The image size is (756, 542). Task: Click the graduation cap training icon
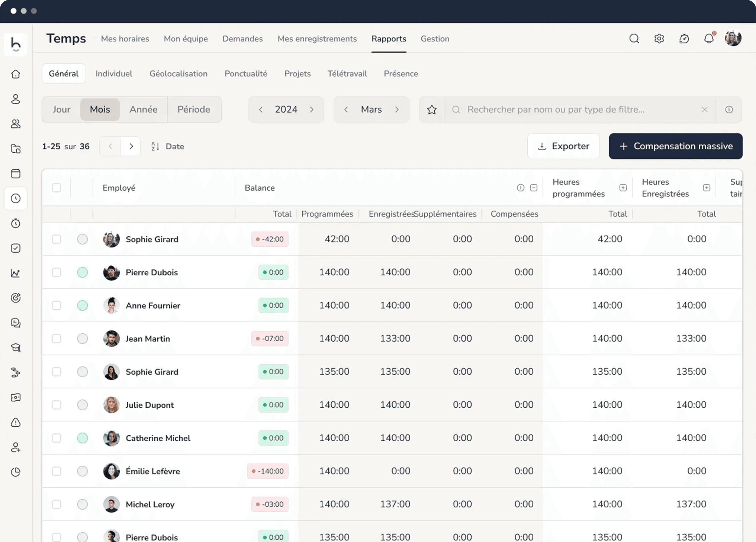coord(16,348)
